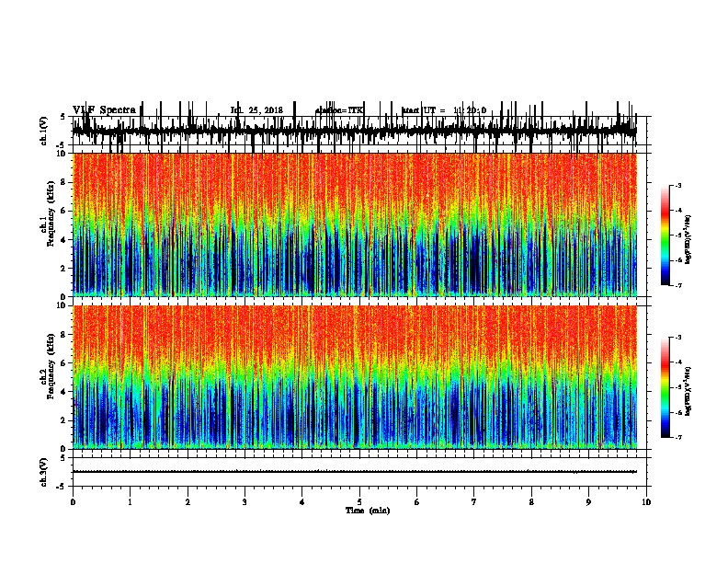Click time axis tick label 2
Image resolution: width=728 pixels, height=563 pixels.
click(188, 502)
